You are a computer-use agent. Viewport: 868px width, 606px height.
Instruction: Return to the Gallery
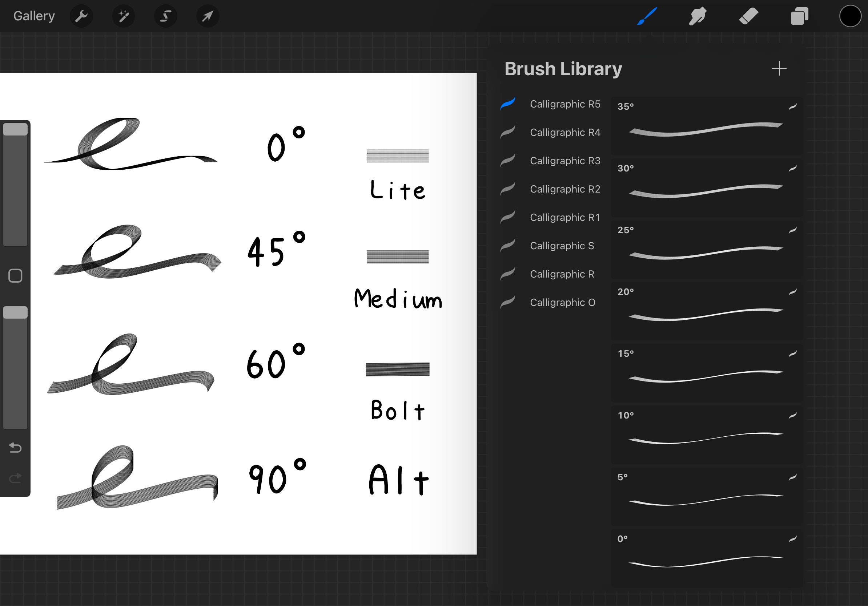34,16
